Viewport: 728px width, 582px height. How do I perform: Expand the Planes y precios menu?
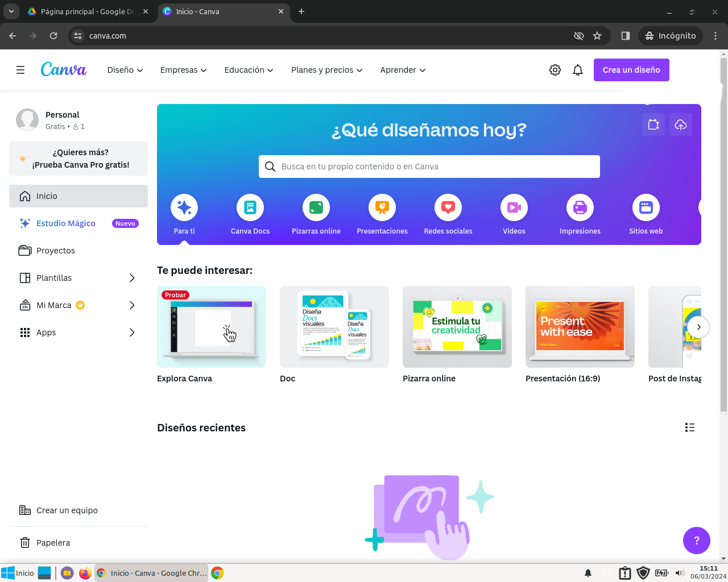(x=326, y=70)
